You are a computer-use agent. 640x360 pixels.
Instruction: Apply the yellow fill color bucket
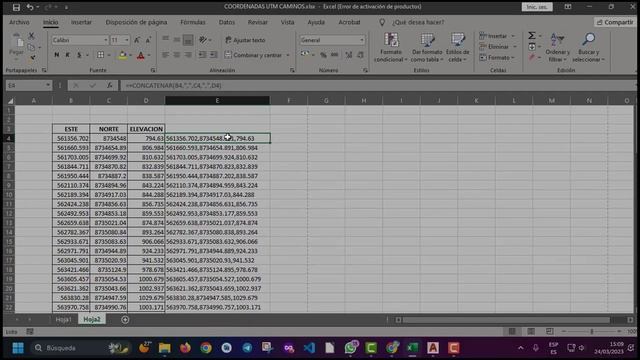click(122, 55)
